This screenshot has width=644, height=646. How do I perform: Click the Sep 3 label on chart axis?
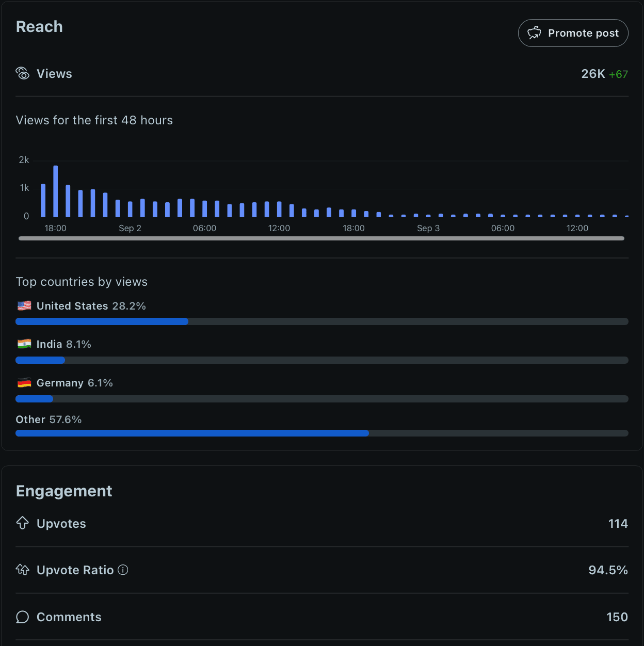(x=428, y=228)
